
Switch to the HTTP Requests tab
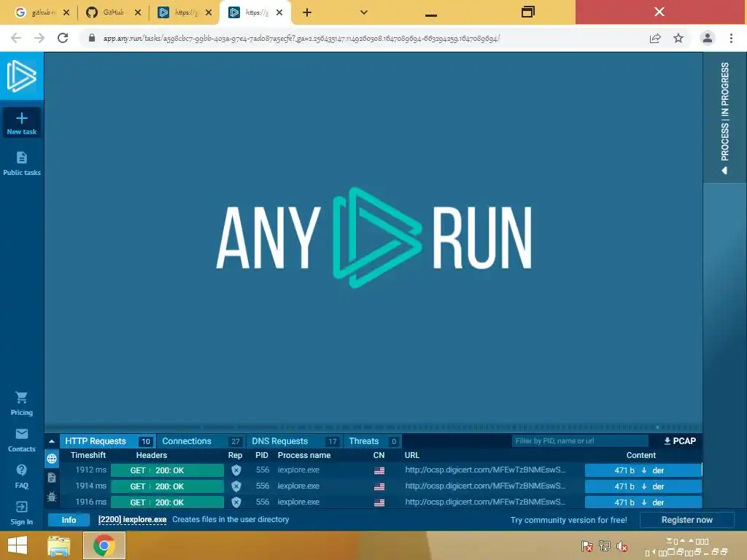(108, 441)
